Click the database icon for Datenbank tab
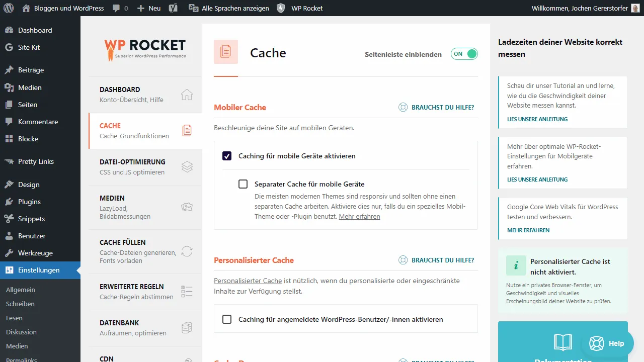Viewport: 644px width, 362px height. [x=187, y=328]
